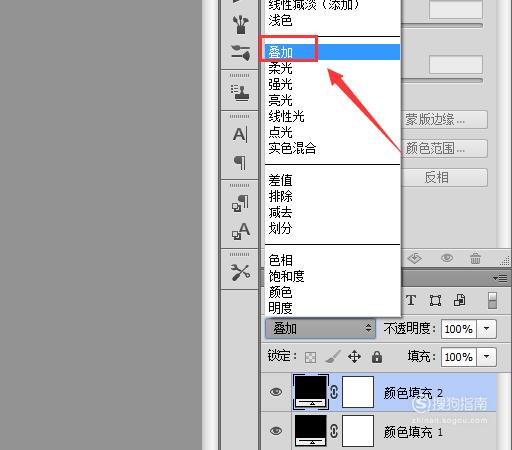Viewport: 512px width, 450px height.
Task: Filter layers by smart object icon
Action: click(x=459, y=300)
